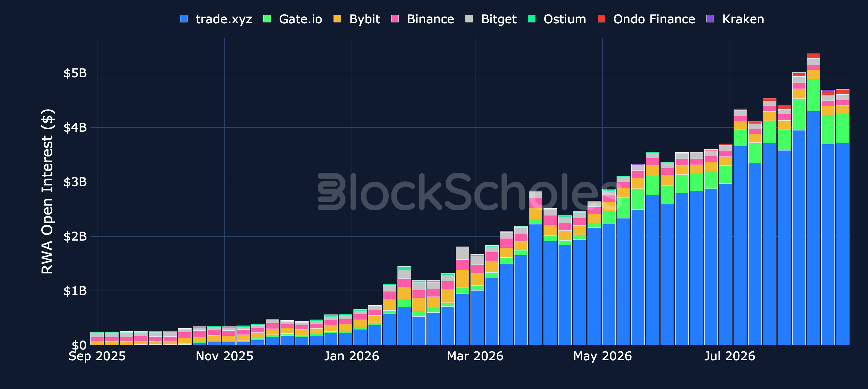Image resolution: width=868 pixels, height=389 pixels.
Task: Toggle the Ostium legend label
Action: click(x=565, y=19)
